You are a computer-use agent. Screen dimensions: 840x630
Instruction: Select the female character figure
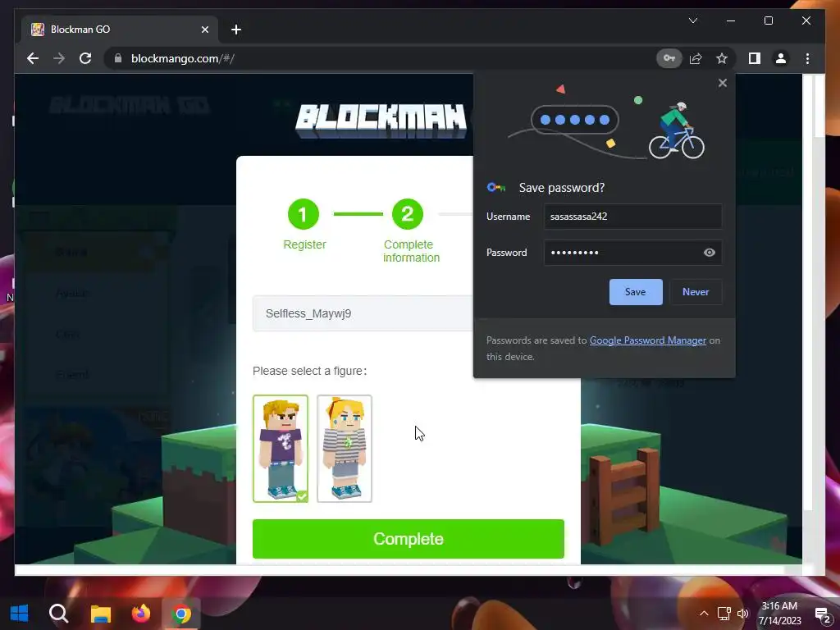344,449
